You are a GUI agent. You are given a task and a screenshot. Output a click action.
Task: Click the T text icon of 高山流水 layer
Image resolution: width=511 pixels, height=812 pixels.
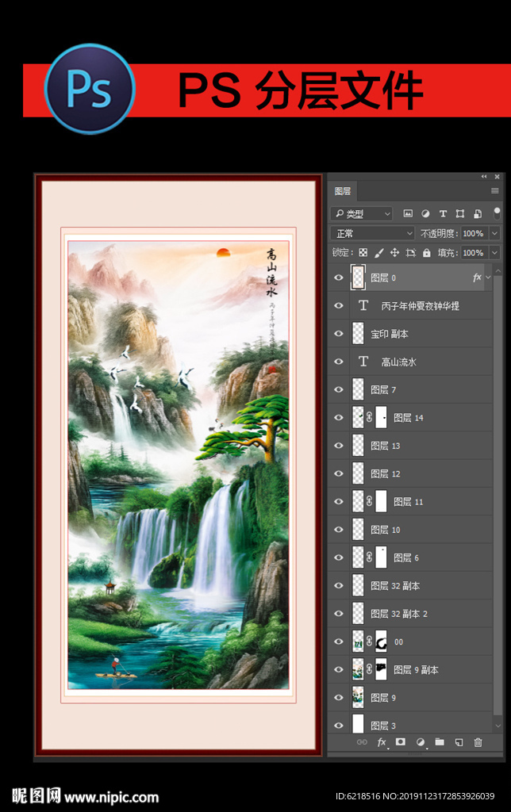(363, 362)
